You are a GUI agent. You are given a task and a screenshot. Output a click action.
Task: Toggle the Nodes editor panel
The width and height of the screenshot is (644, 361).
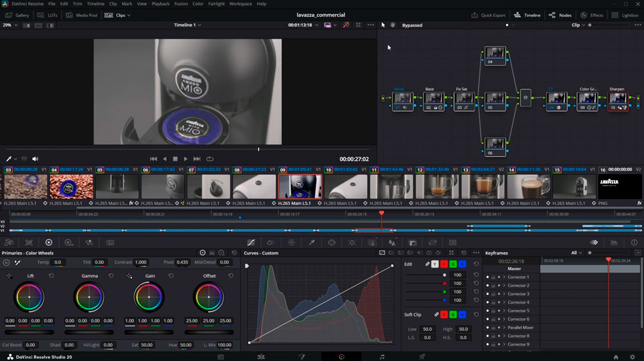[x=560, y=15]
